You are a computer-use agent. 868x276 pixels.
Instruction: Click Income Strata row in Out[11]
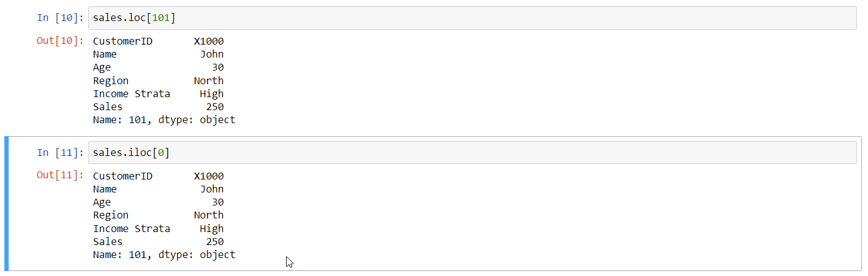click(x=158, y=229)
